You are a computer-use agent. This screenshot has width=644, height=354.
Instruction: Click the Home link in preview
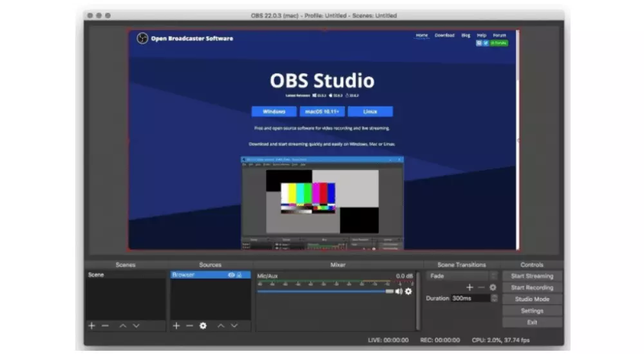coord(422,35)
